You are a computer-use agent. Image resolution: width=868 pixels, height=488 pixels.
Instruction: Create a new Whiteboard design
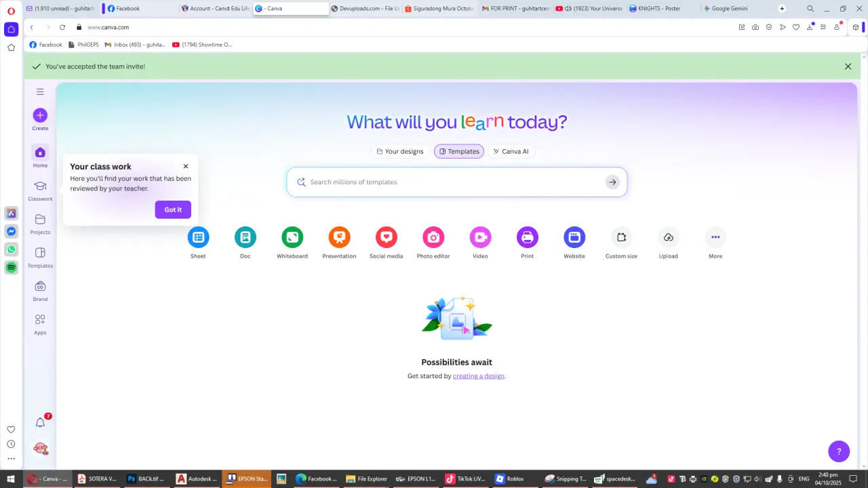tap(292, 237)
